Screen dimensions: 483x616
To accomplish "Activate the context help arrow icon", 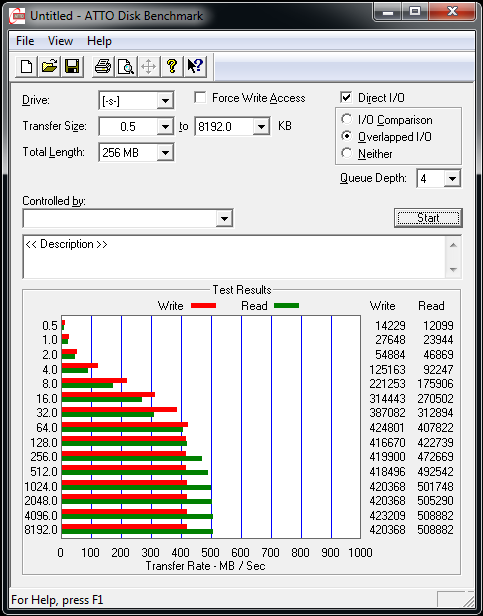I will 195,66.
